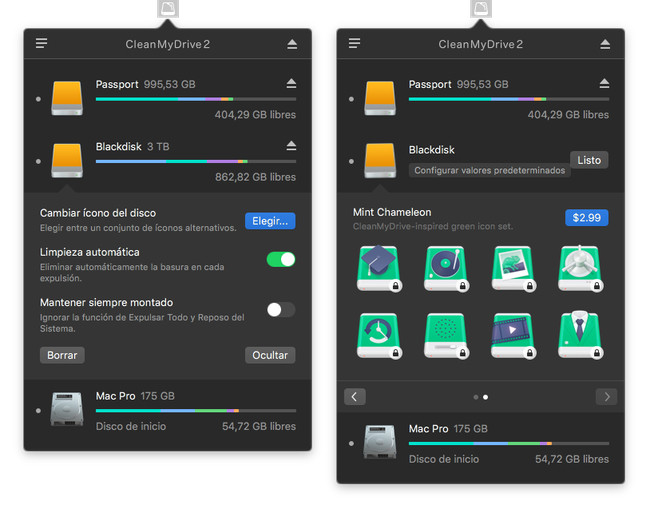Click 'Mac Pro' name in right panel
650x525 pixels.
pos(429,429)
